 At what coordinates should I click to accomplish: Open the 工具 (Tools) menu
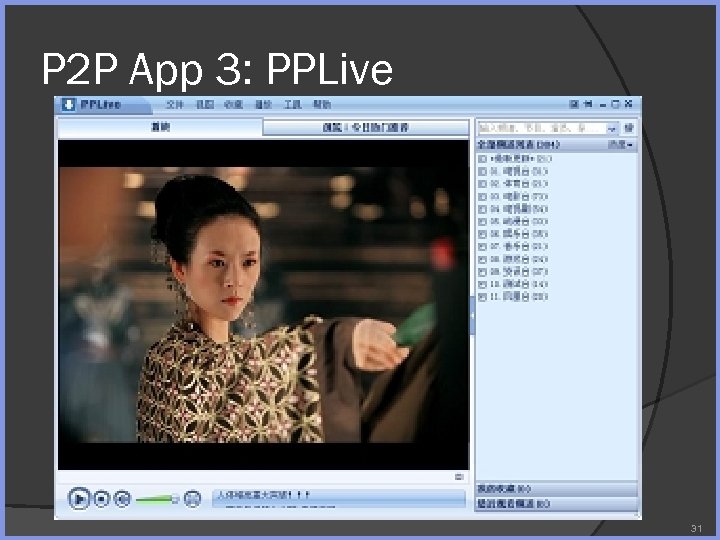click(x=292, y=105)
